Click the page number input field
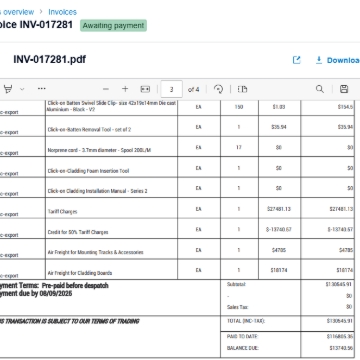The width and height of the screenshot is (360, 360). [171, 89]
